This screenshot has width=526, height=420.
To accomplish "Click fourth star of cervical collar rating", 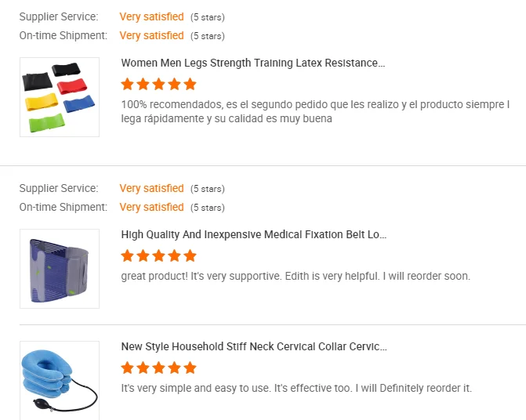I will (x=174, y=367).
